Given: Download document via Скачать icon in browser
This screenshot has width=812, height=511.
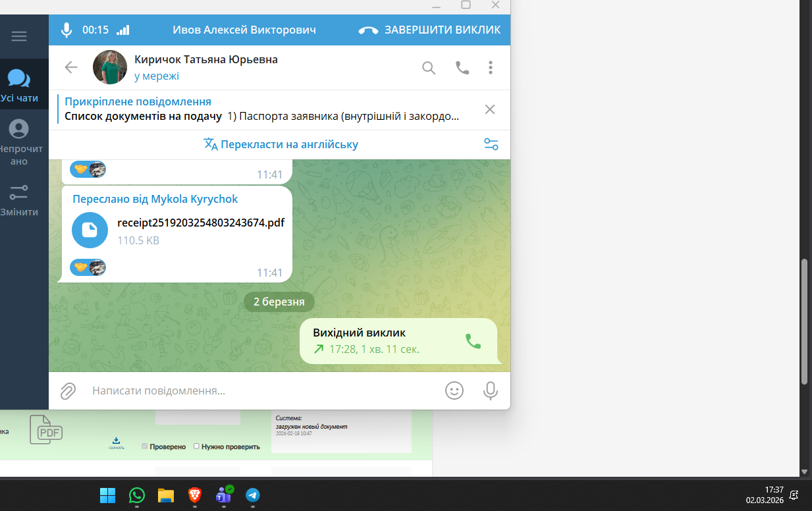Looking at the screenshot, I should (x=116, y=443).
